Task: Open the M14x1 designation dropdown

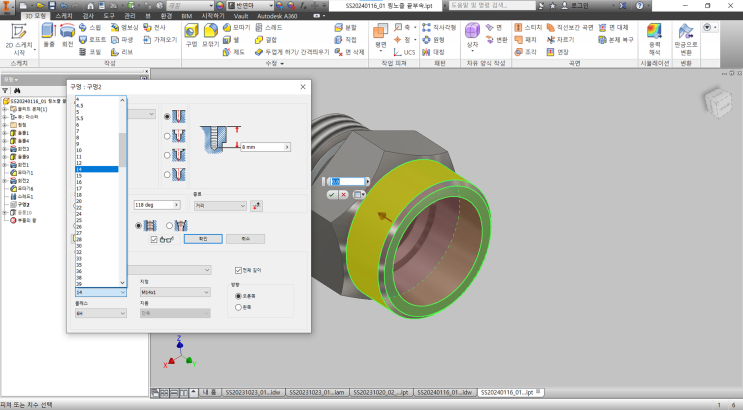Action: pos(176,292)
